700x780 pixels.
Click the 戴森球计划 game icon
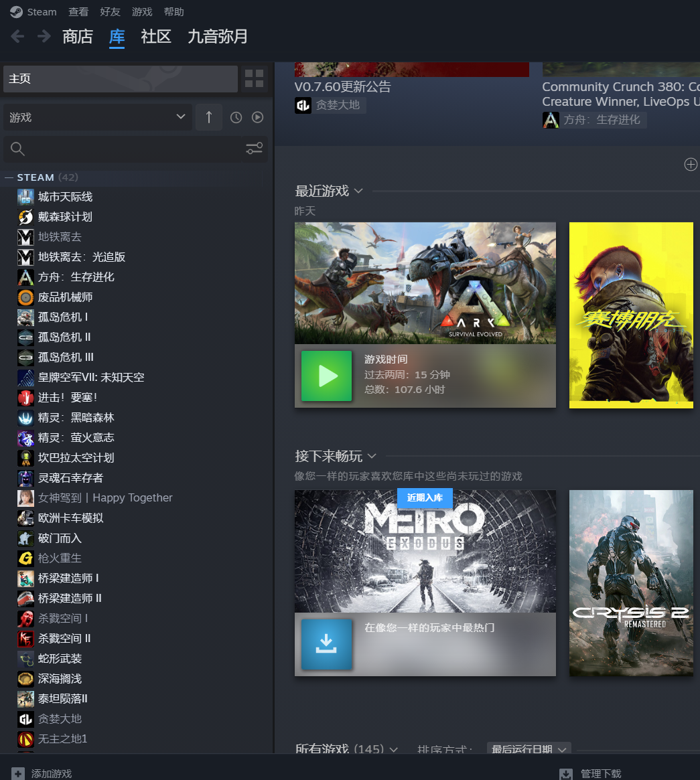pyautogui.click(x=26, y=217)
